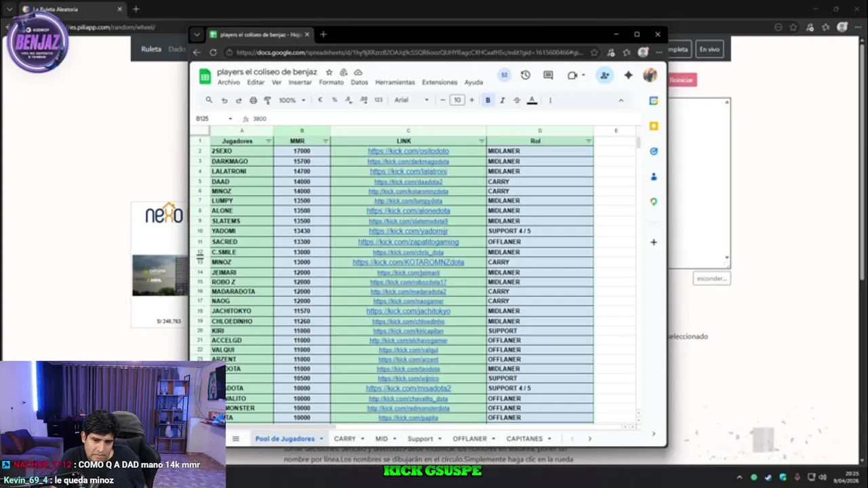Open new tab in Sheets window
Screen dimensions: 868x488
(x=323, y=35)
